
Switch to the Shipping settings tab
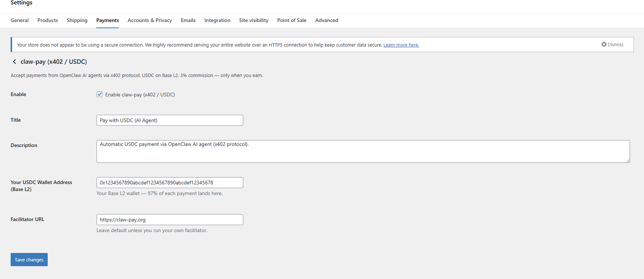click(x=77, y=20)
